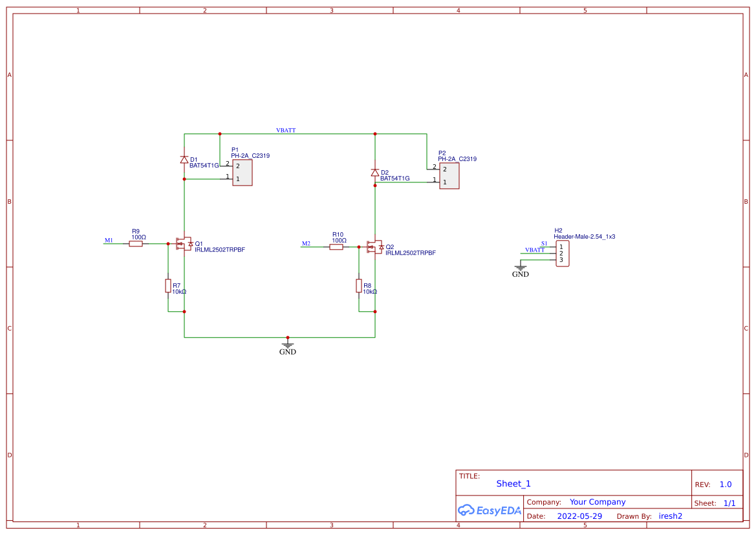
Task: Select resistor R9 100Ω symbol
Action: tap(136, 245)
